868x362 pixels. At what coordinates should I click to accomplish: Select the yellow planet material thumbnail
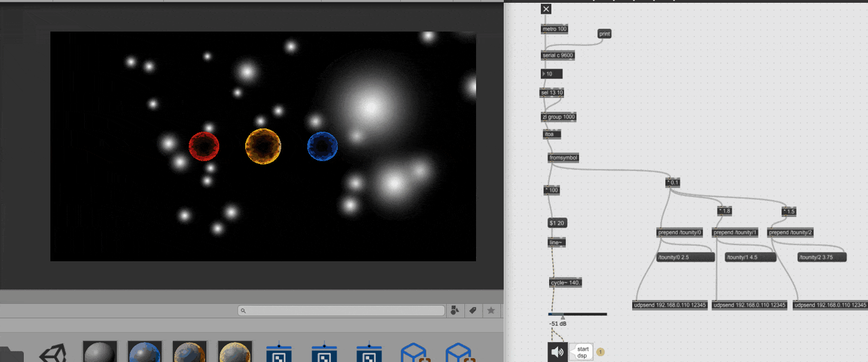(x=235, y=352)
